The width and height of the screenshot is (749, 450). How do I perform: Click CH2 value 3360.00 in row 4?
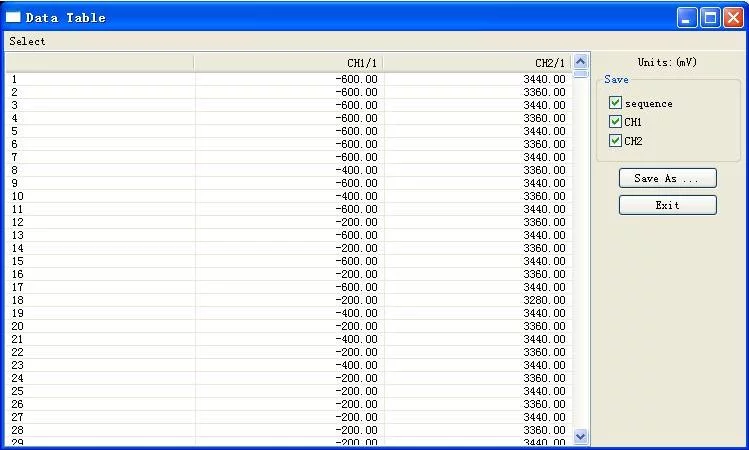tap(544, 118)
